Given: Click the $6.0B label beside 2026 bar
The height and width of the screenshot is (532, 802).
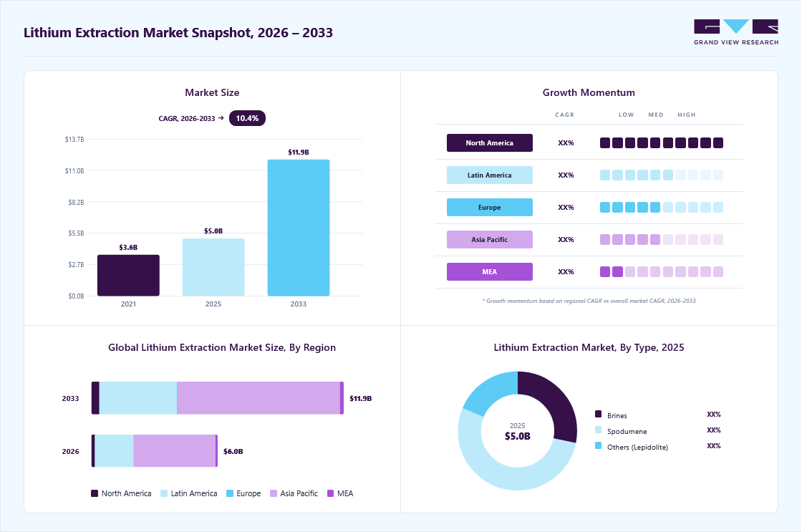Looking at the screenshot, I should [x=233, y=451].
